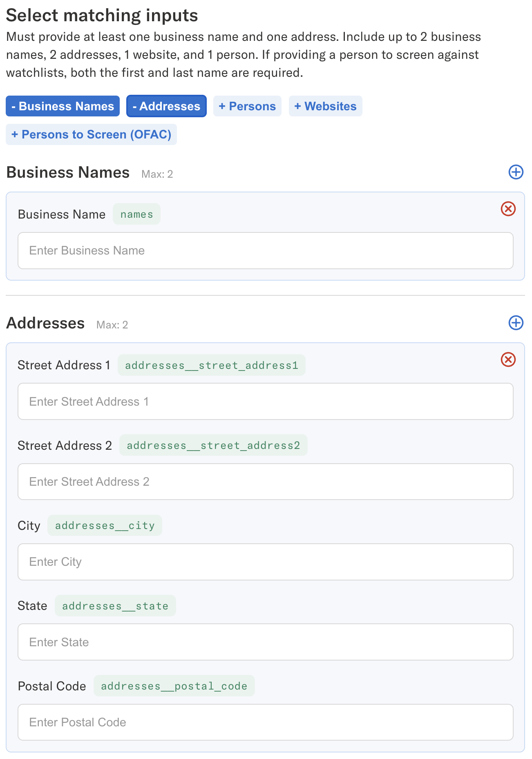Viewport: 532px width, 759px height.
Task: Click the addresses__state field tag
Action: tap(115, 606)
